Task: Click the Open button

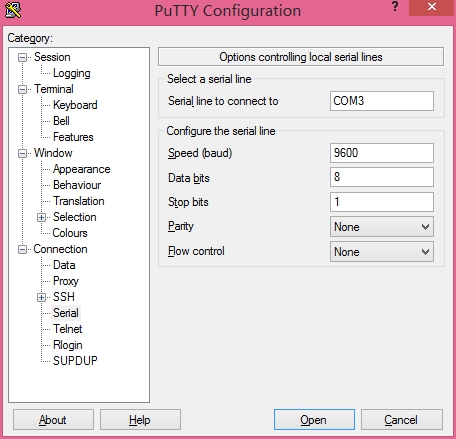Action: pyautogui.click(x=314, y=420)
